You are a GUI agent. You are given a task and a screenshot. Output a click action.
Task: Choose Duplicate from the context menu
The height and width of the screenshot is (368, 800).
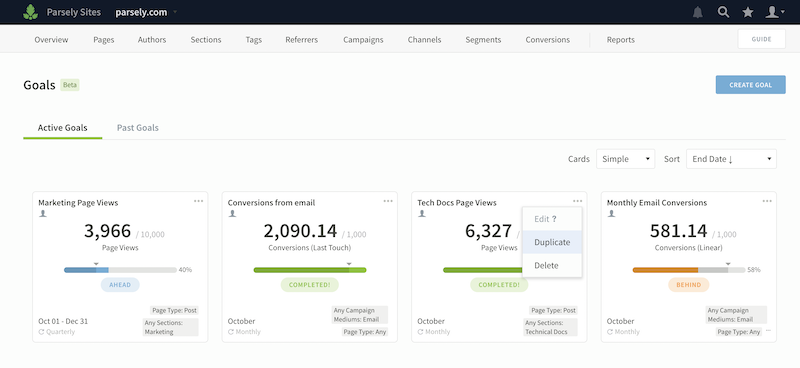[552, 242]
